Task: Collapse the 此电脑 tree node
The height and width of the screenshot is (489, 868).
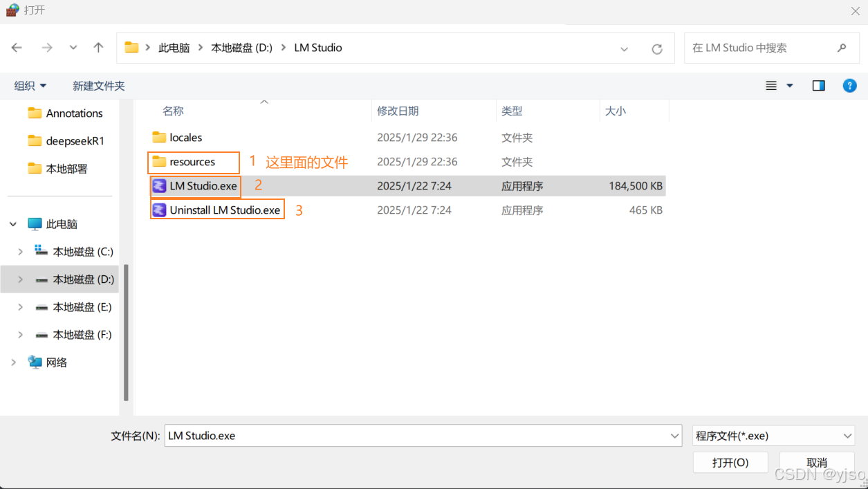Action: 13,224
